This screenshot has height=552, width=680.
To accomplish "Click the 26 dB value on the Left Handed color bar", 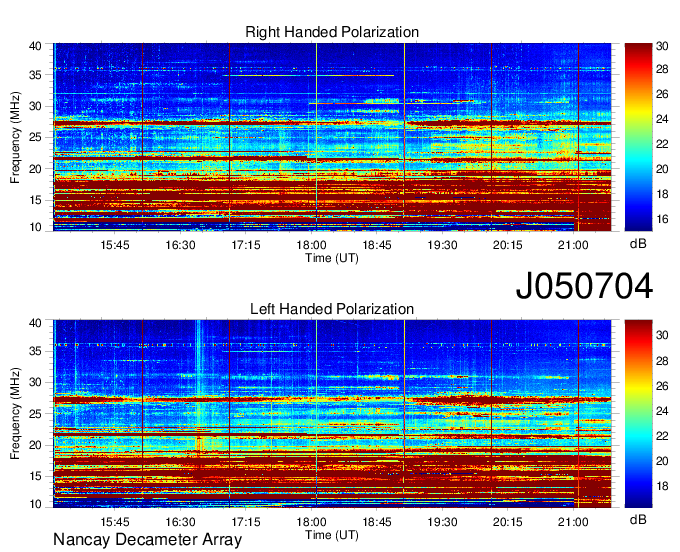I will pos(662,386).
